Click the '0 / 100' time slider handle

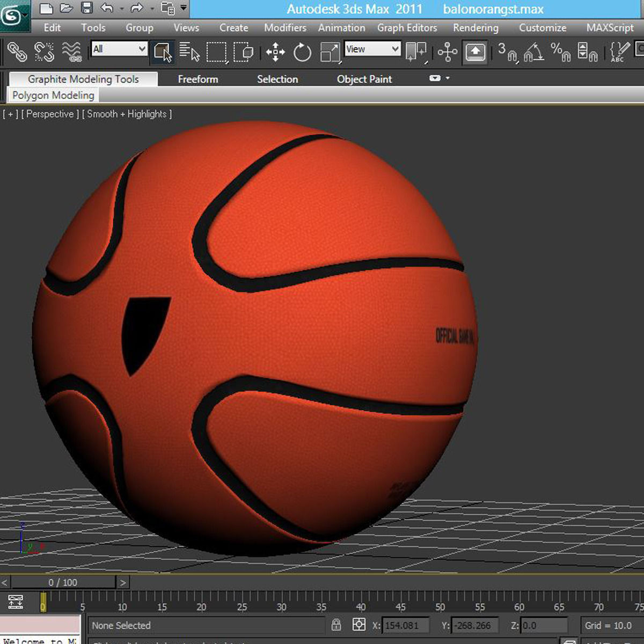coord(63,582)
